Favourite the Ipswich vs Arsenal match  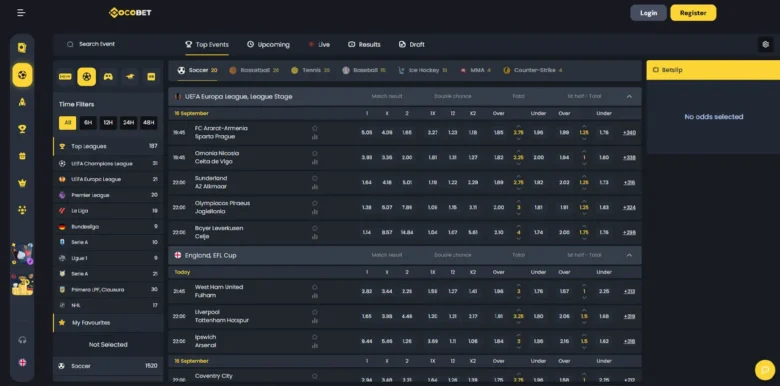tap(314, 337)
